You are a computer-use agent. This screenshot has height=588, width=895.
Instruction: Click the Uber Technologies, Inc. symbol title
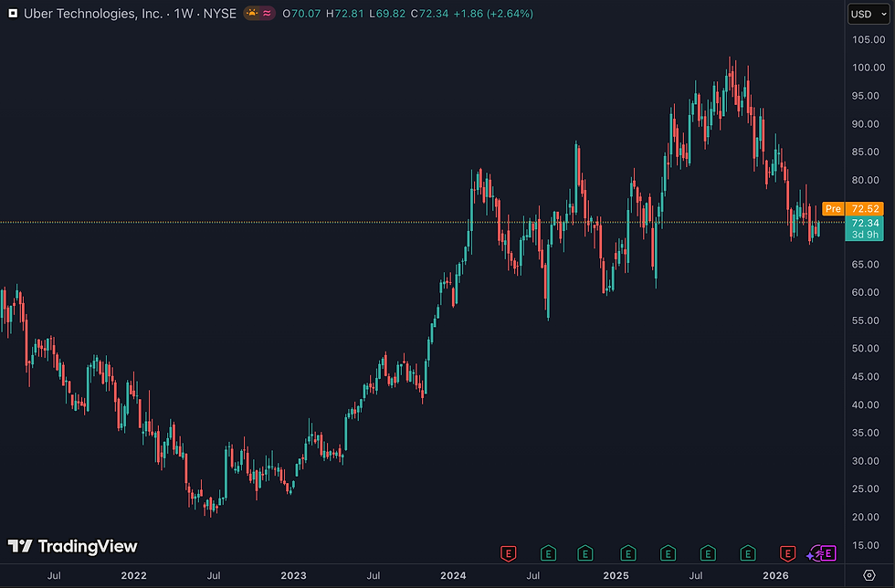click(x=93, y=13)
